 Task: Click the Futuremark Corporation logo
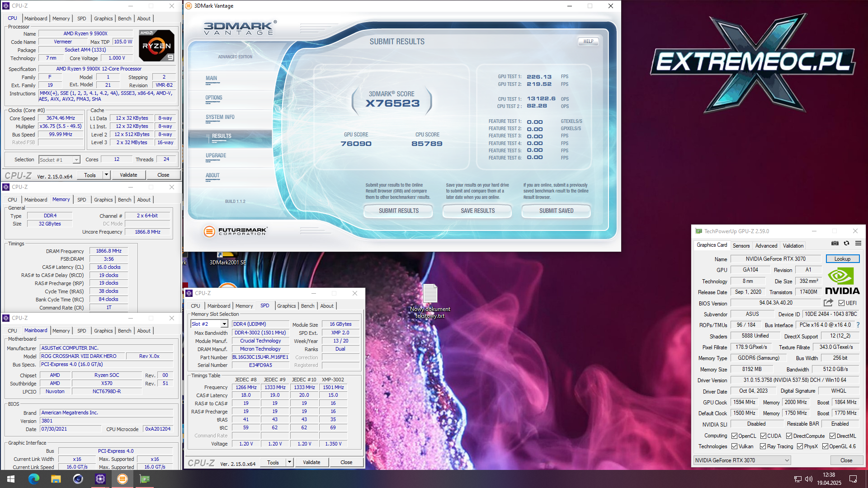[236, 231]
